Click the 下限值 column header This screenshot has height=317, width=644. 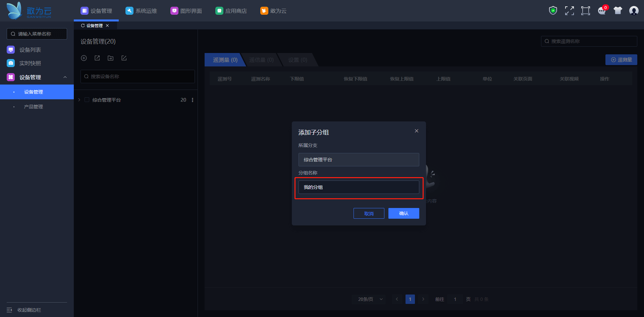pyautogui.click(x=297, y=79)
